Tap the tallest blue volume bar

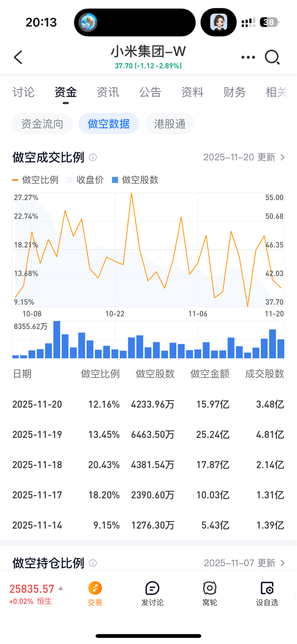(57, 340)
